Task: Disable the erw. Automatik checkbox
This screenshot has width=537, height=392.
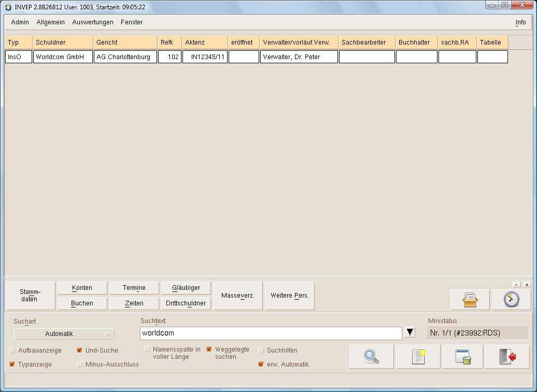Action: click(x=261, y=364)
